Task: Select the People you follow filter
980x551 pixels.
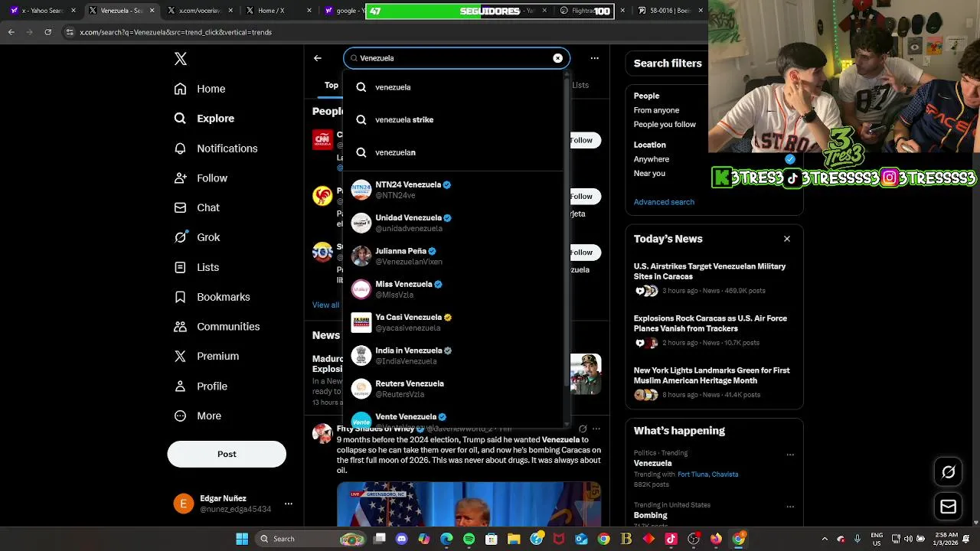Action: [x=665, y=125]
